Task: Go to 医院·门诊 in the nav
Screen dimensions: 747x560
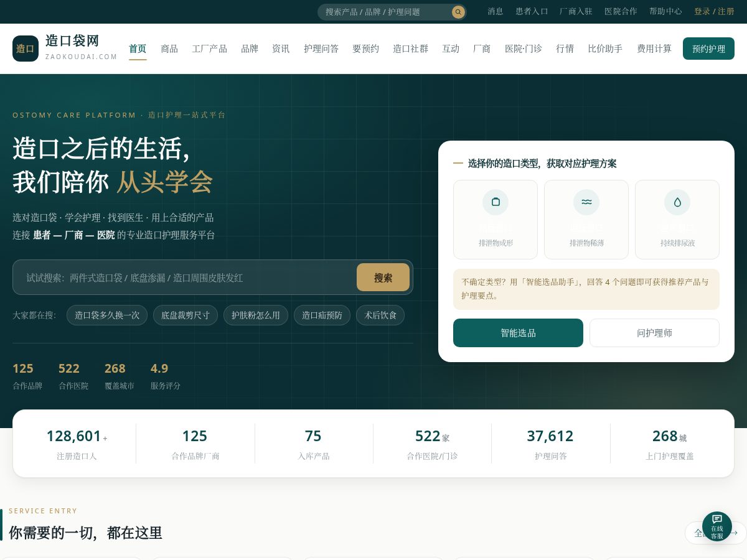Action: click(x=524, y=49)
